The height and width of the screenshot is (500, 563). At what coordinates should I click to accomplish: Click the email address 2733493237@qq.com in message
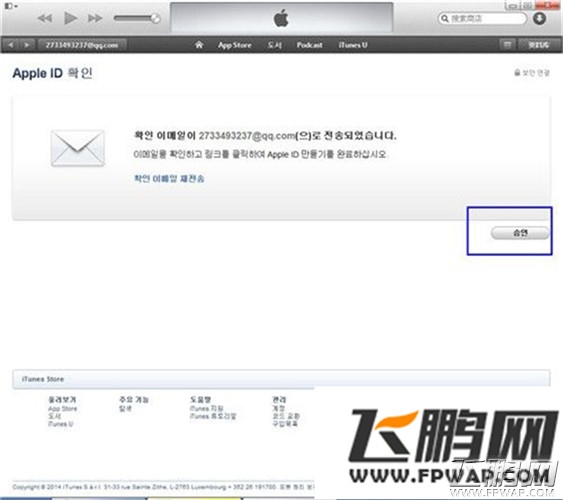pyautogui.click(x=247, y=136)
